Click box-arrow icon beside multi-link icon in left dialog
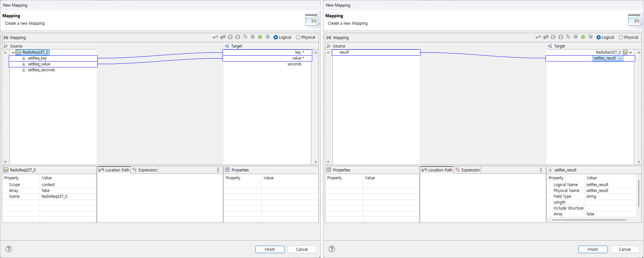This screenshot has height=258, width=644. click(230, 37)
